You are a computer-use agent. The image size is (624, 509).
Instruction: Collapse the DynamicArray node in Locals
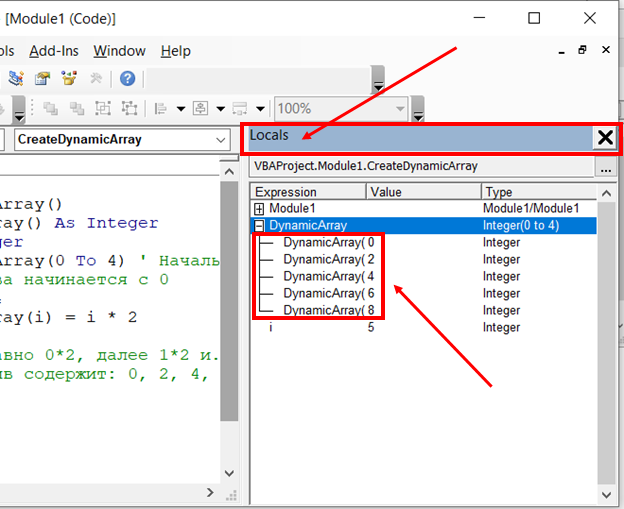point(259,226)
